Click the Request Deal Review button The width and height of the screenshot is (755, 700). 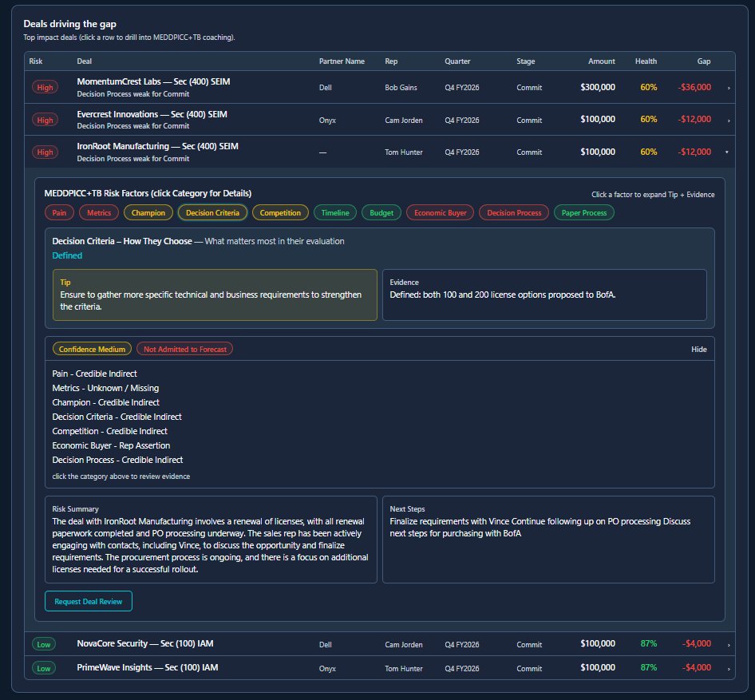click(88, 602)
